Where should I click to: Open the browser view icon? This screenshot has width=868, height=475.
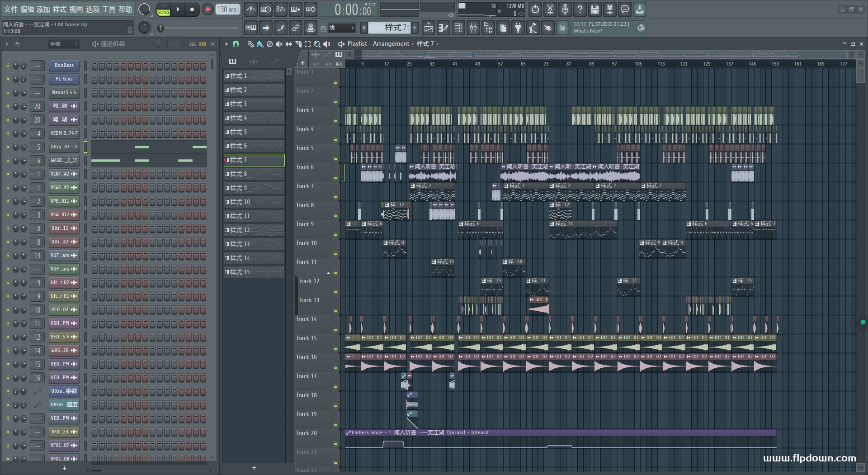488,28
